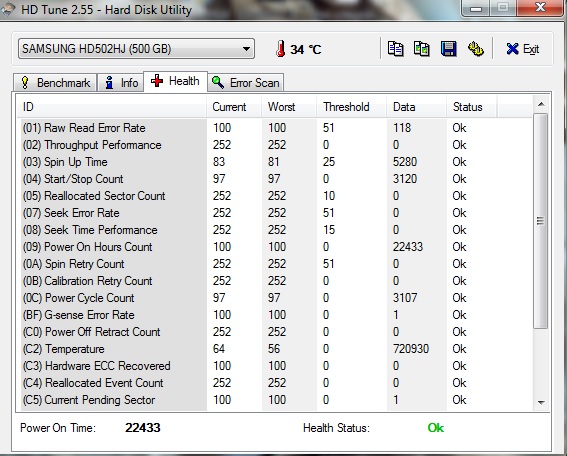Switch to the Info tab

pyautogui.click(x=121, y=83)
